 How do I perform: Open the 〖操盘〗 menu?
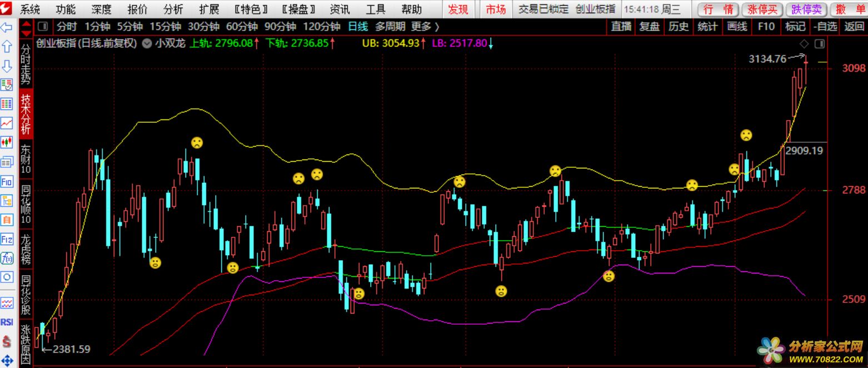(x=299, y=9)
